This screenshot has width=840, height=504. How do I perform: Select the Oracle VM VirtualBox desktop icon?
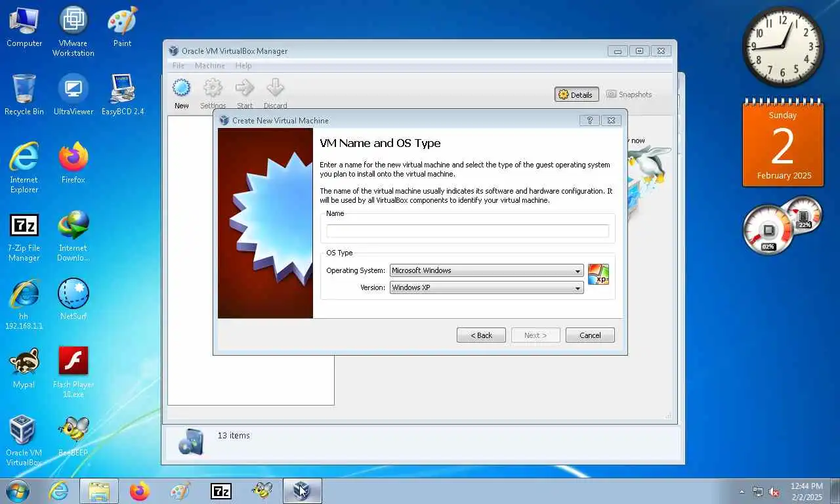point(24,441)
